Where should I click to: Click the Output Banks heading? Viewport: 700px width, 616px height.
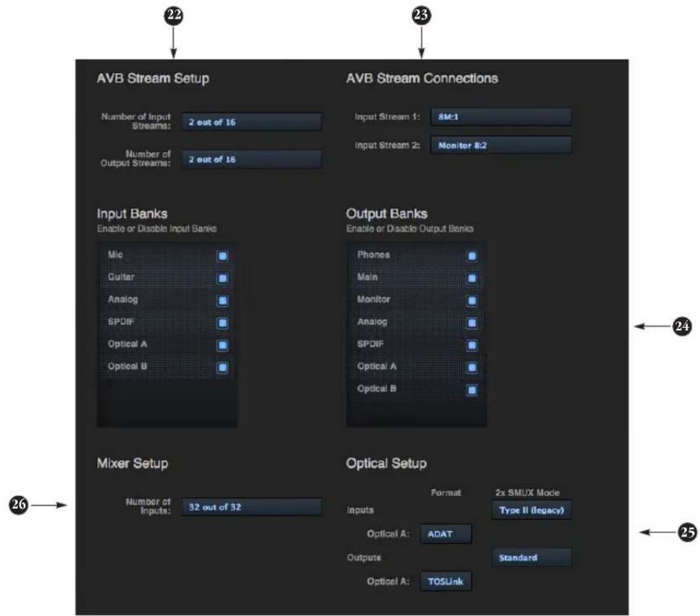pyautogui.click(x=386, y=213)
